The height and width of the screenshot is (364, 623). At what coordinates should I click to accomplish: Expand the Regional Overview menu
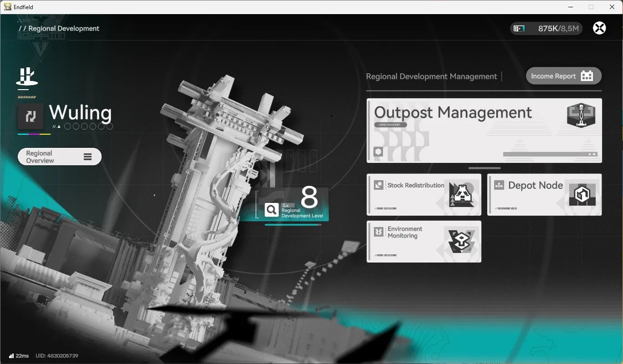(x=60, y=157)
